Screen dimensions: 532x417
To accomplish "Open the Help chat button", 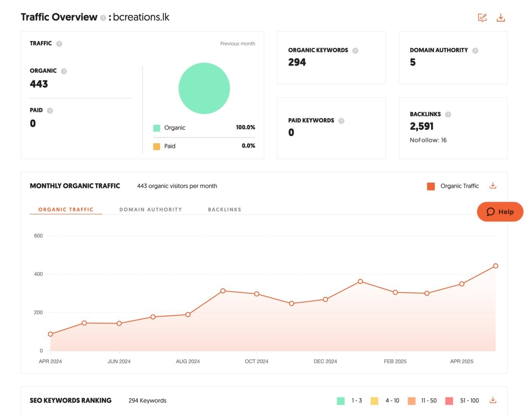I will (x=500, y=212).
